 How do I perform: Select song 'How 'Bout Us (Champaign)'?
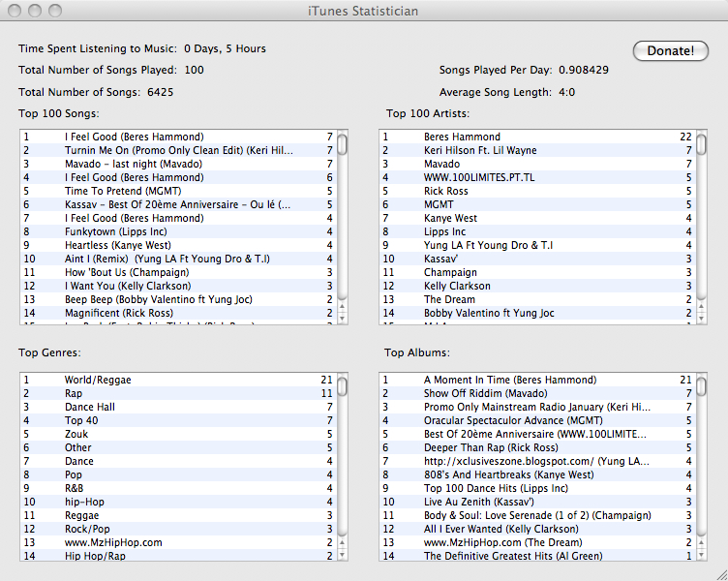(x=179, y=272)
